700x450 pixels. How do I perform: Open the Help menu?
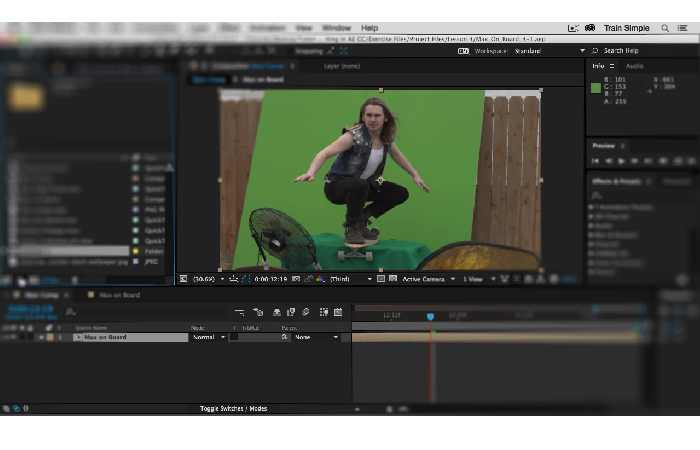point(370,28)
